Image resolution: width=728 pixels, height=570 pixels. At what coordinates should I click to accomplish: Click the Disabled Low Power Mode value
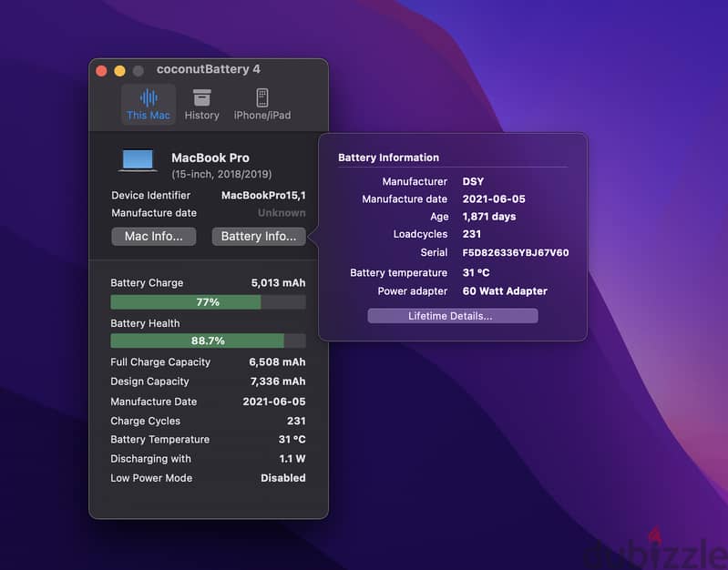[x=283, y=478]
